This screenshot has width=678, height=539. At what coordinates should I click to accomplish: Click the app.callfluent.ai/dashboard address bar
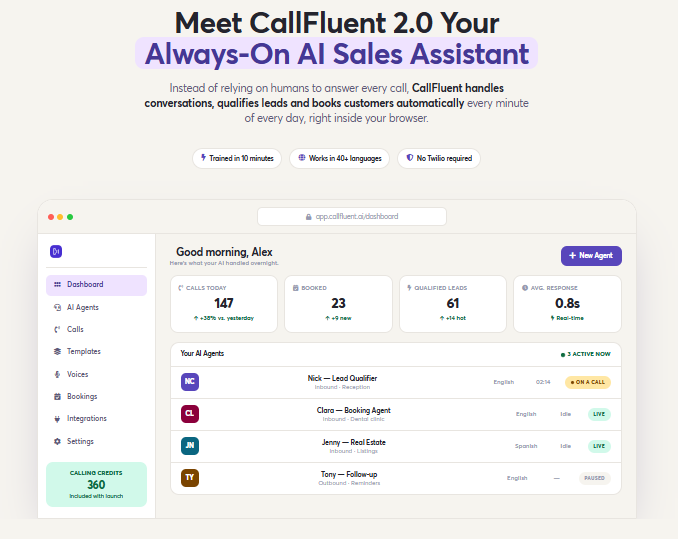352,217
